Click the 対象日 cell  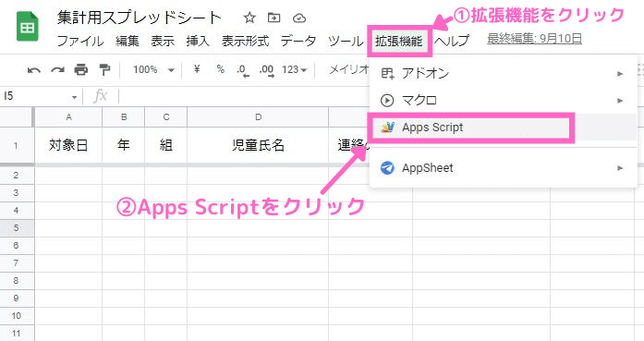68,145
